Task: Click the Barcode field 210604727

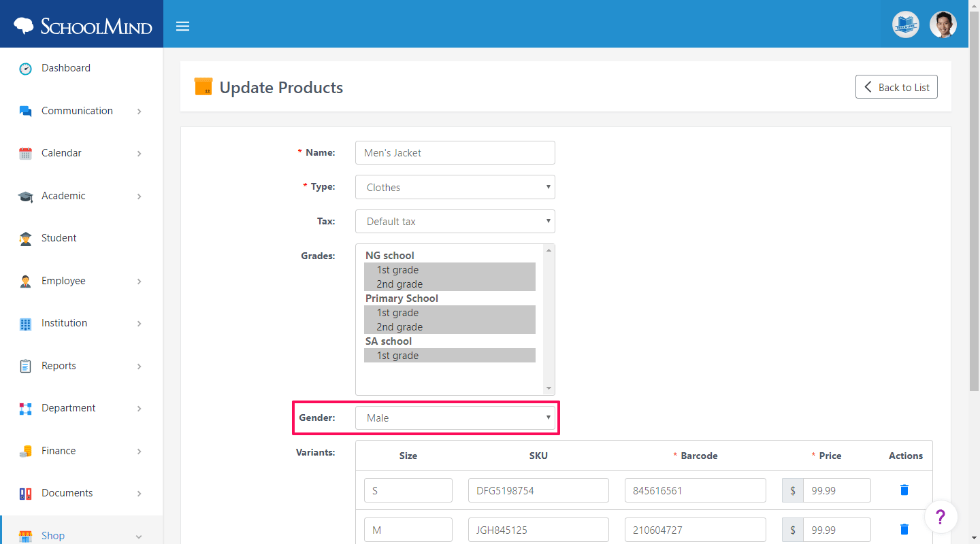Action: [x=696, y=530]
